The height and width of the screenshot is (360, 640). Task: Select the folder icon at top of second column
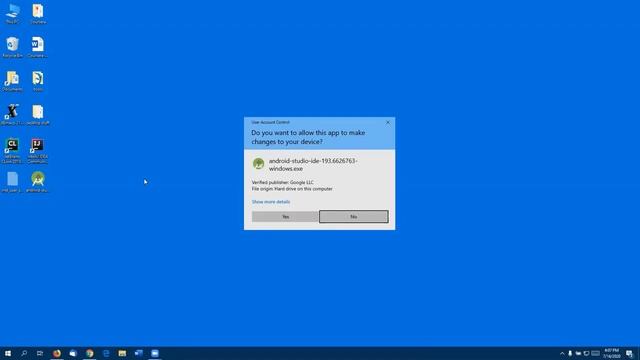pyautogui.click(x=38, y=14)
